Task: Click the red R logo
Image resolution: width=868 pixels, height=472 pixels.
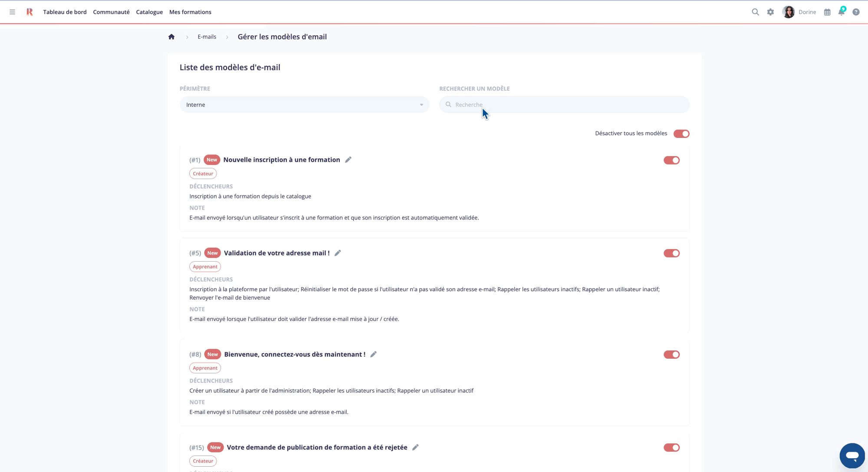Action: [x=30, y=12]
